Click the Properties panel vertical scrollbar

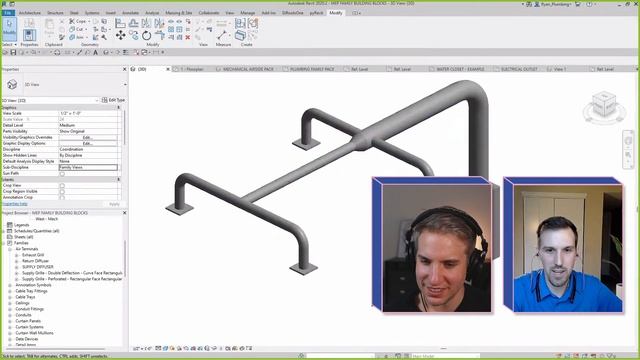point(125,127)
